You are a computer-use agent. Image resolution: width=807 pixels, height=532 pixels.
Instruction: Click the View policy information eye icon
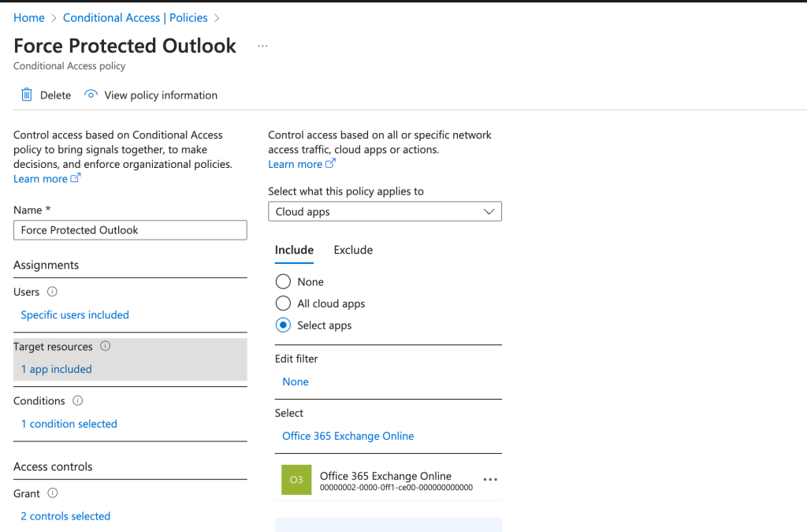coord(91,95)
